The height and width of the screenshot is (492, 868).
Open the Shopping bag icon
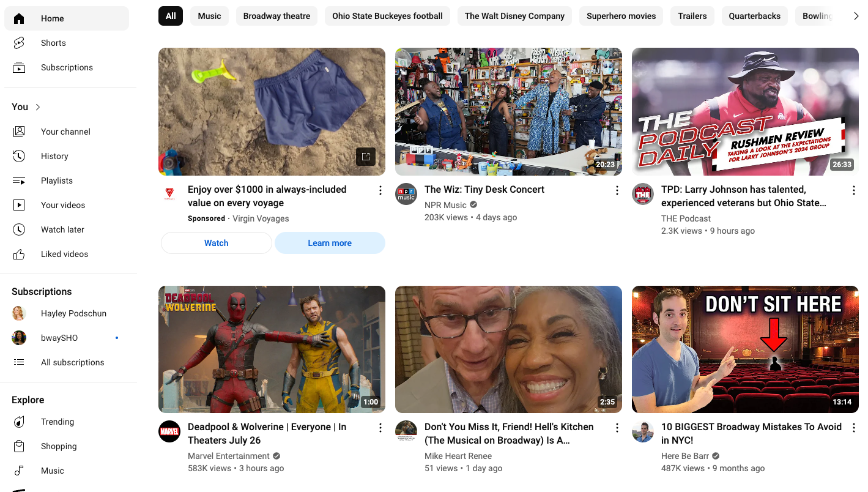tap(19, 446)
